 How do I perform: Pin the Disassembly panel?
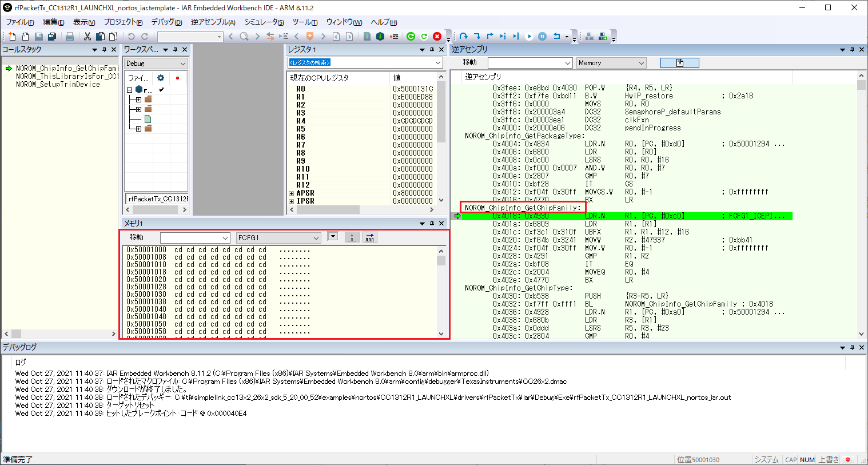tap(852, 49)
